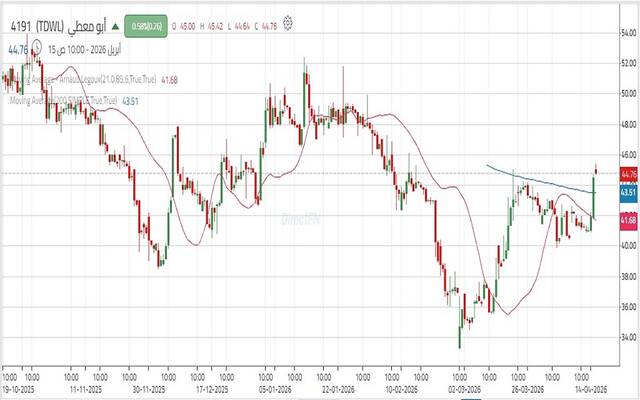Click the red 44.76 price axis tag

click(627, 173)
